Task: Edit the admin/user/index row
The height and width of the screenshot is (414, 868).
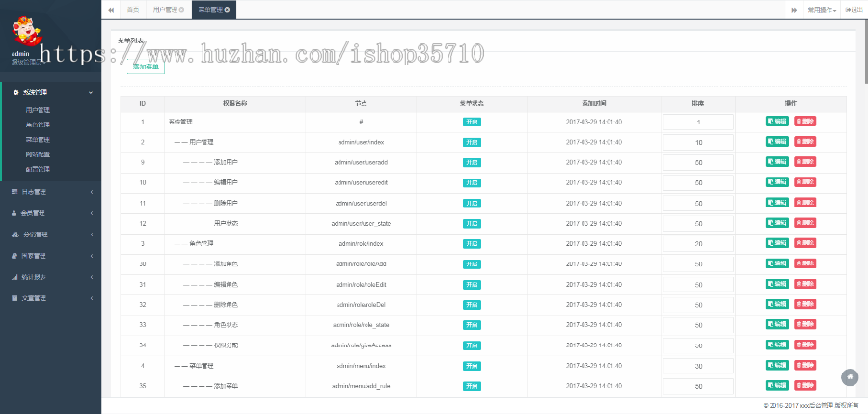Action: tap(777, 141)
